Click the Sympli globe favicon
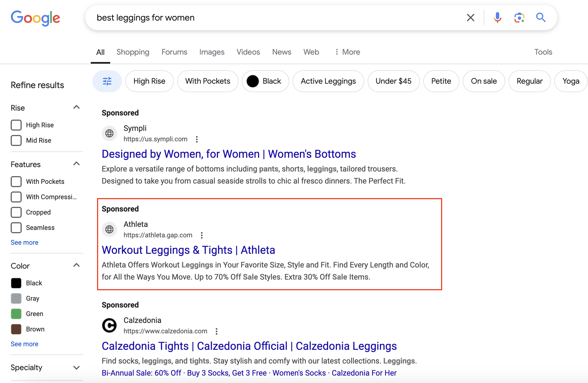 click(x=109, y=133)
